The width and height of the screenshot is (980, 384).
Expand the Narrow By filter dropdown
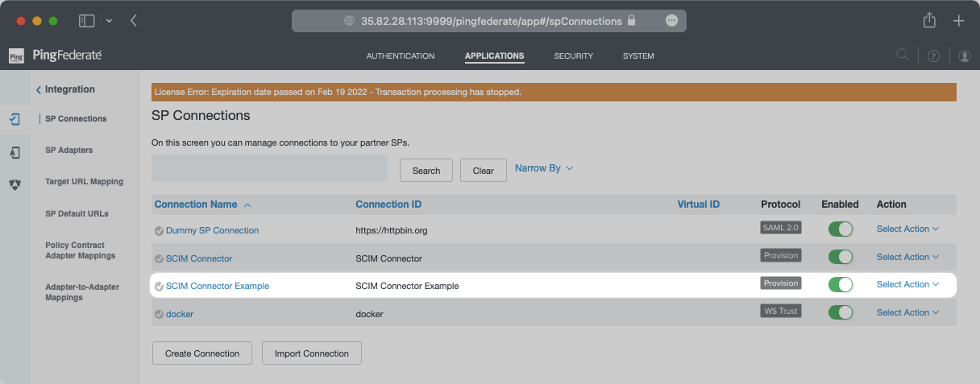543,168
